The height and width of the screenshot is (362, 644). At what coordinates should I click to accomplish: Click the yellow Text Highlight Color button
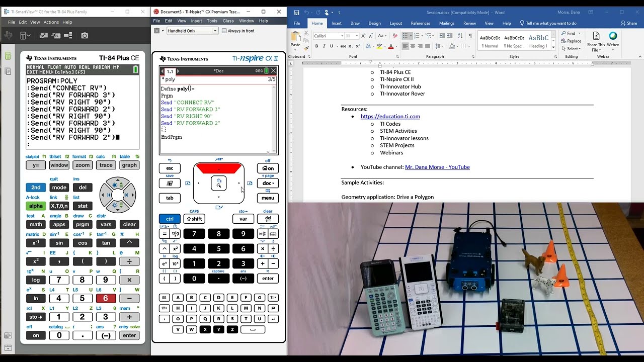[380, 46]
